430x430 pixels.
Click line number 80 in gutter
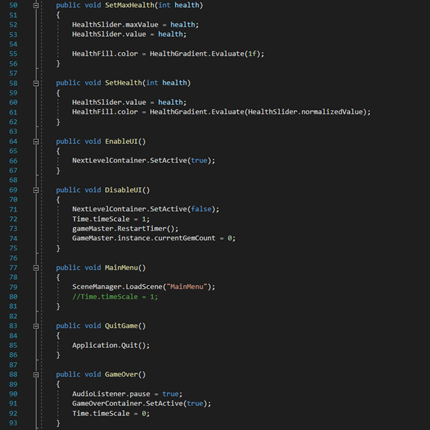13,297
